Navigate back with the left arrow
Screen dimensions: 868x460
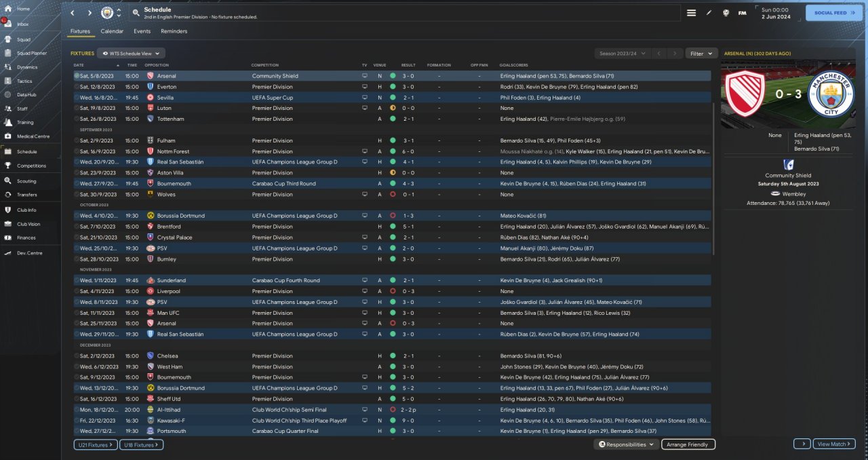click(x=73, y=13)
